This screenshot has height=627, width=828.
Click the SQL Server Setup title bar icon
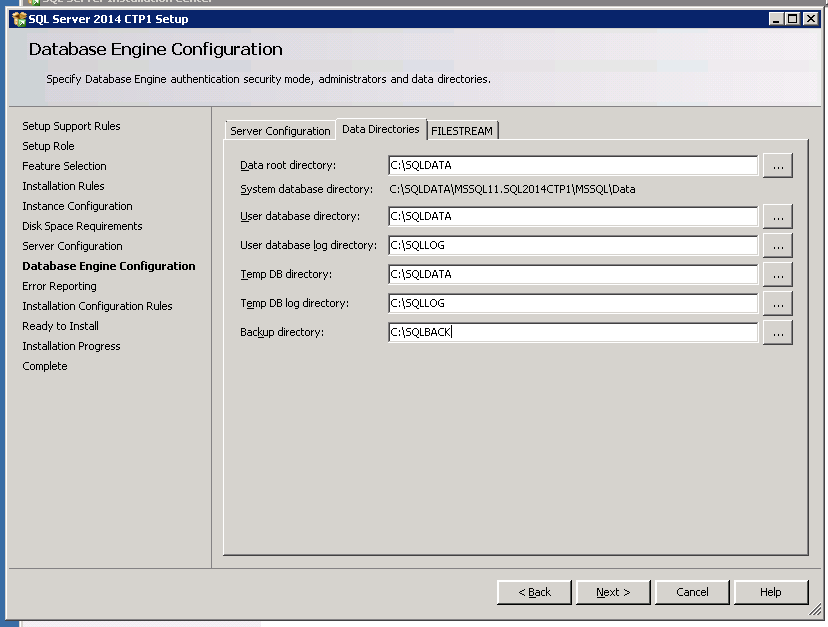point(18,18)
